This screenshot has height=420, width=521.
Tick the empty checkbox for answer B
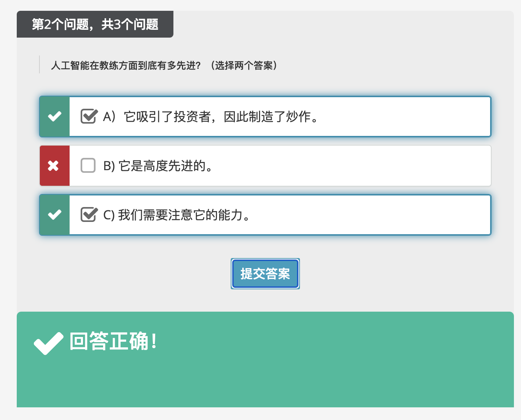(x=88, y=165)
